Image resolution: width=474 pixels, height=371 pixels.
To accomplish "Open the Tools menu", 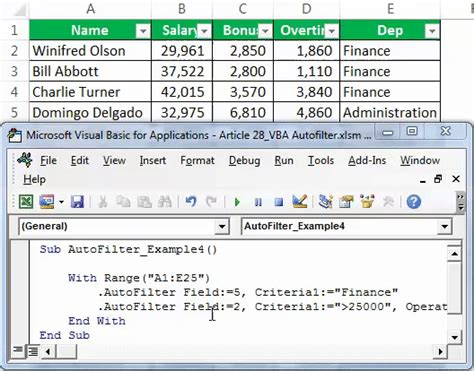I will point(321,161).
